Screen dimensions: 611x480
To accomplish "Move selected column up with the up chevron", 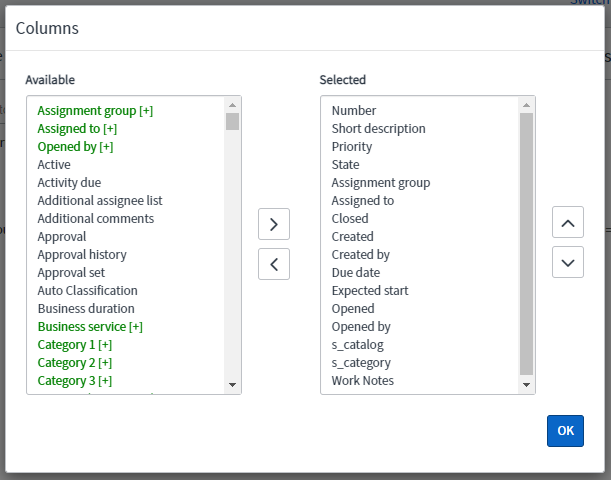I will point(568,222).
